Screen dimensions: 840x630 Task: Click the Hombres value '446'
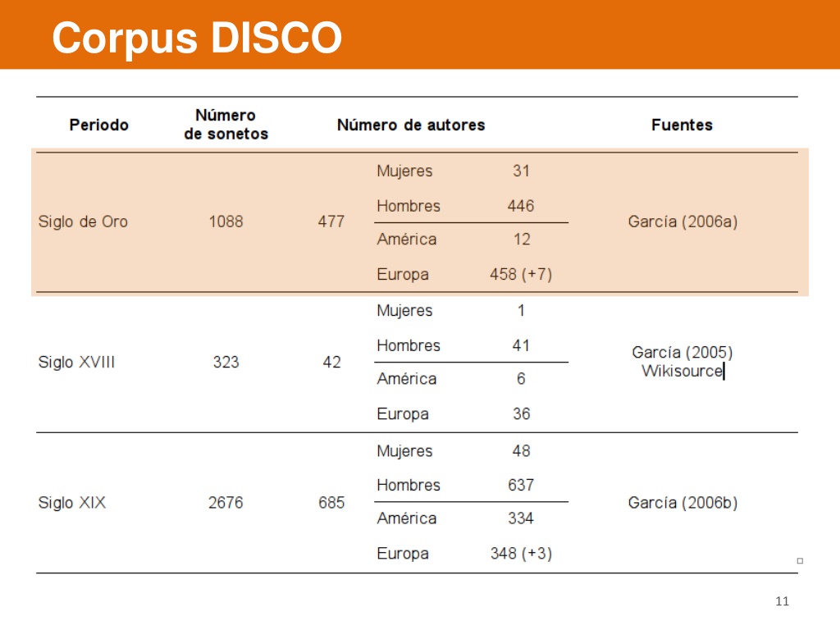point(521,206)
